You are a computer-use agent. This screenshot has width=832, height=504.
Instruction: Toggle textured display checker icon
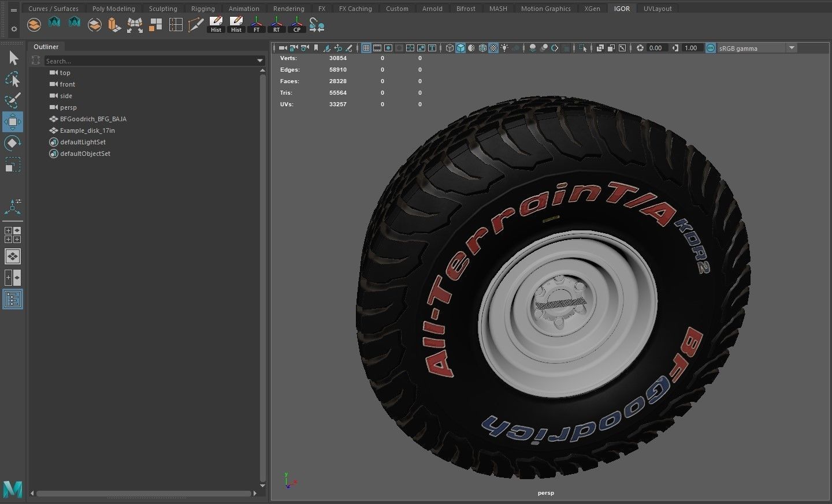click(x=493, y=48)
